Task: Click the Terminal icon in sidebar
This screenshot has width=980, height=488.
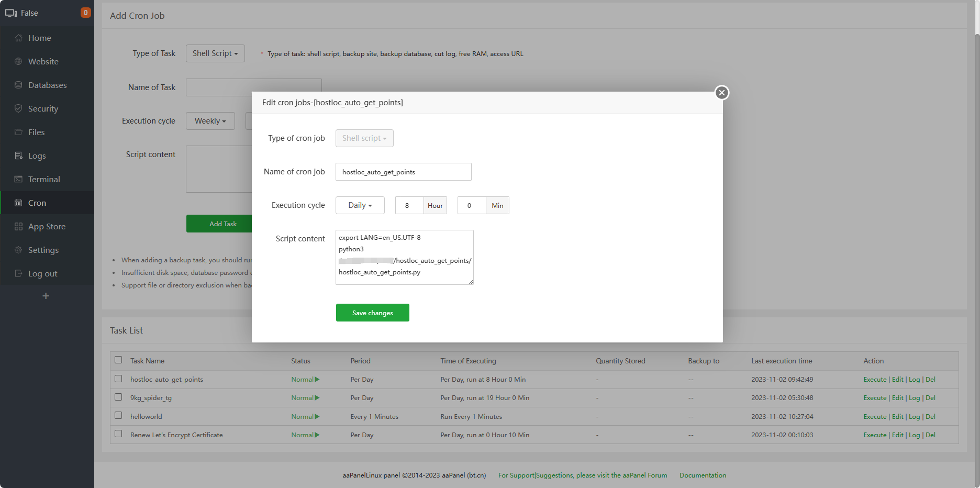Action: (x=18, y=180)
